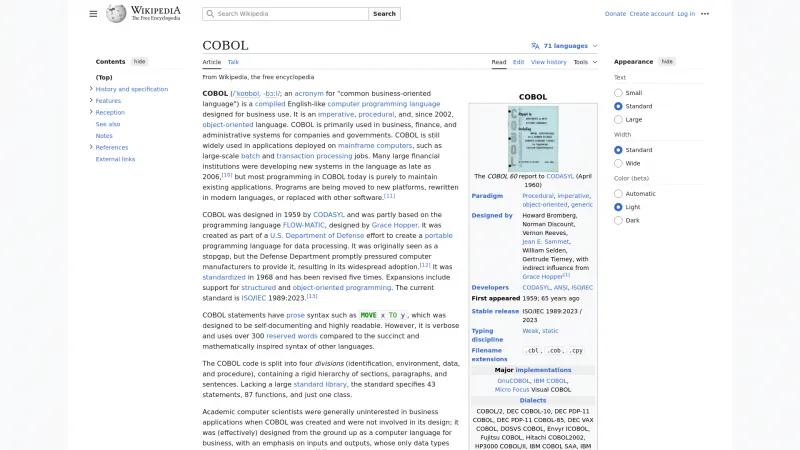
Task: Jump to External links section
Action: tap(115, 159)
